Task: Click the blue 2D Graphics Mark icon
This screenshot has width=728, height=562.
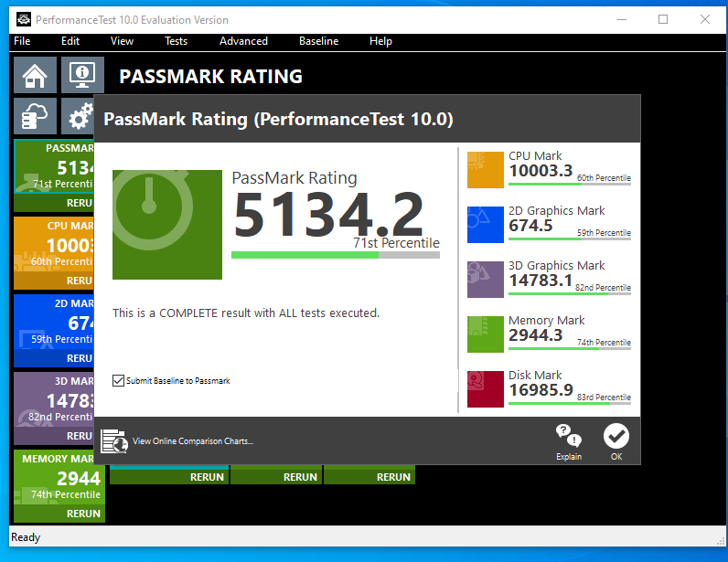Action: click(485, 225)
